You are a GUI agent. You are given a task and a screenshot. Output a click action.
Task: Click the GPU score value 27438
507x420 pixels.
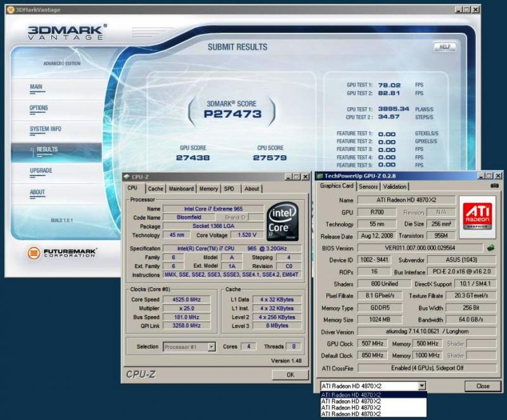pos(193,158)
